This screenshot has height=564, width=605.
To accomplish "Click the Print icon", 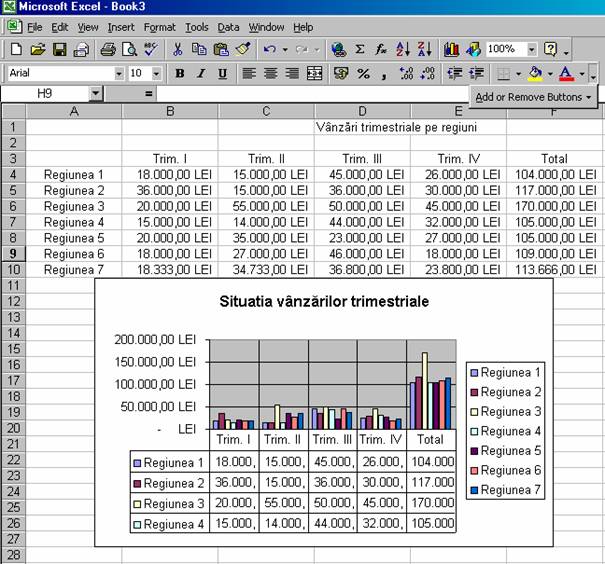I will [x=107, y=49].
